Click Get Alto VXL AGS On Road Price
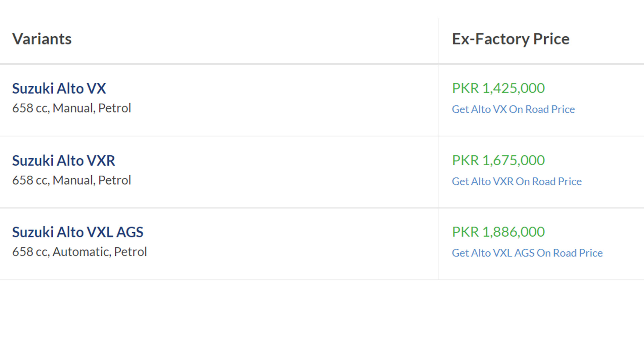The width and height of the screenshot is (644, 362). tap(527, 253)
